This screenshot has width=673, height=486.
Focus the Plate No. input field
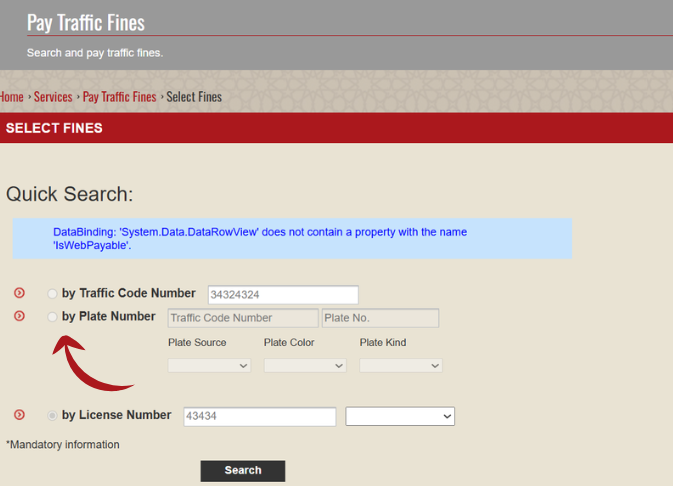coord(380,318)
